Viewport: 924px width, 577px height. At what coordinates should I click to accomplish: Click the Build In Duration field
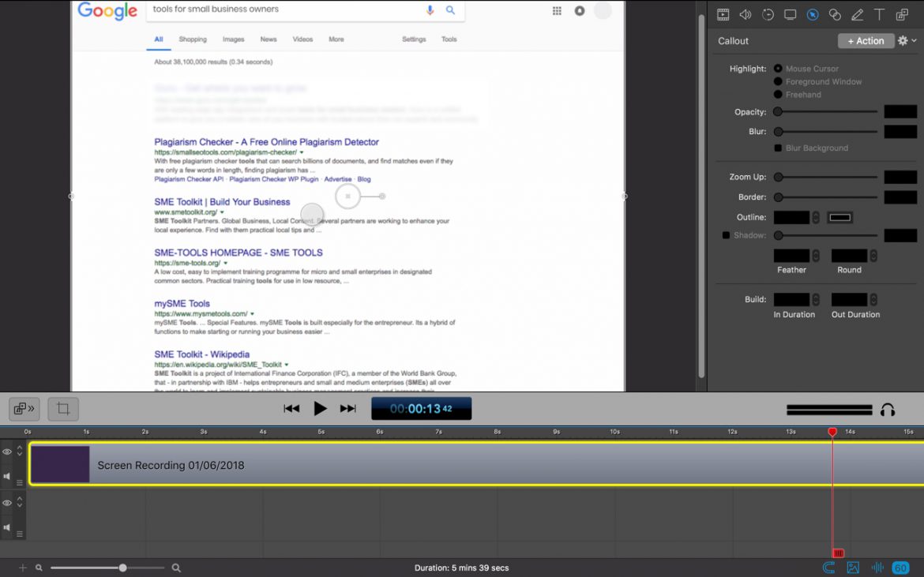pos(791,299)
